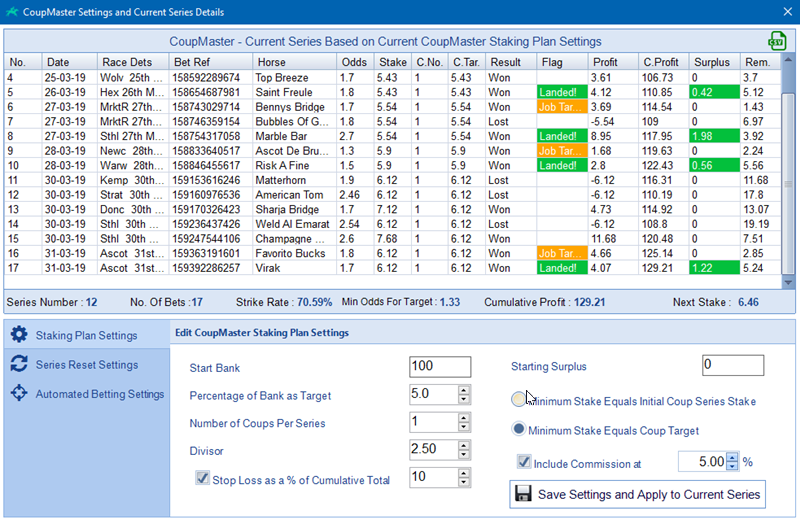Click the Divisor value field
This screenshot has width=800, height=519.
point(433,449)
